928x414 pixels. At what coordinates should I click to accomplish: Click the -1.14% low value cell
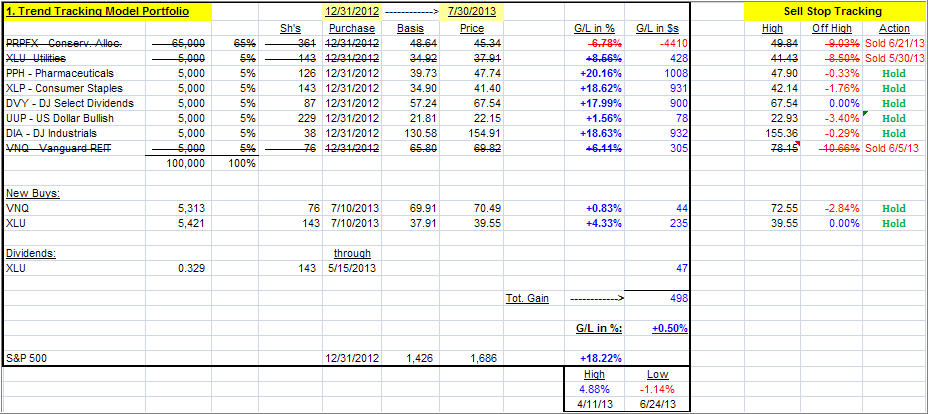pos(658,390)
